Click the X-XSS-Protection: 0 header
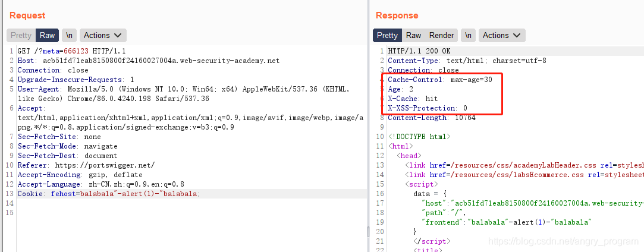644x252 pixels. pos(428,108)
